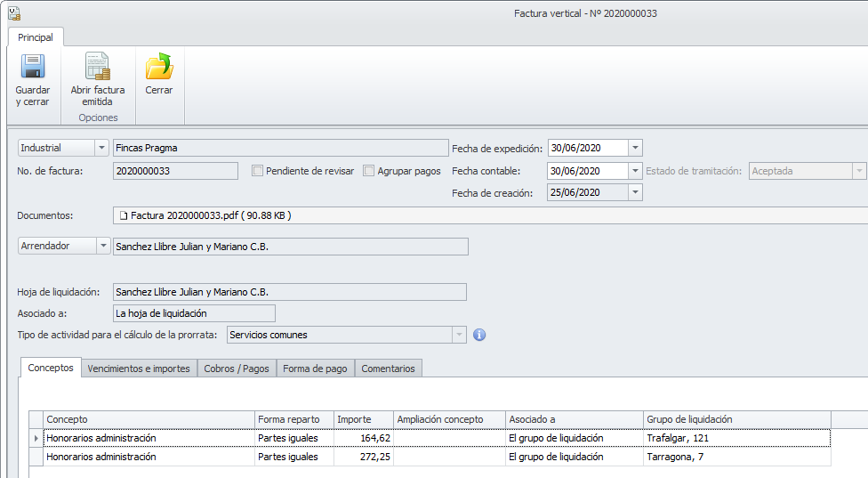Toggle the Agrupar pagos checkbox
Screen dimensions: 868x478
(369, 171)
